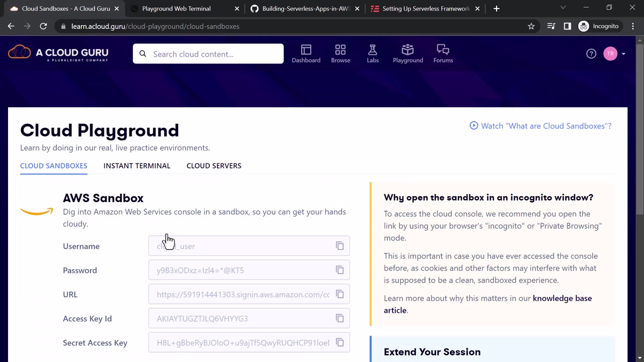Copy the Secret Access Key
Viewport: 644px width, 362px height.
(x=340, y=342)
